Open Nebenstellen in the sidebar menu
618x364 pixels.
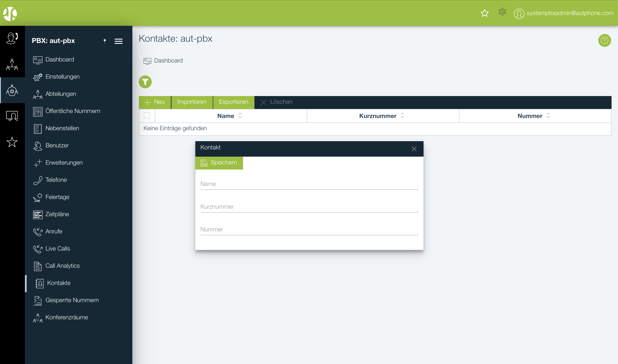pyautogui.click(x=62, y=128)
